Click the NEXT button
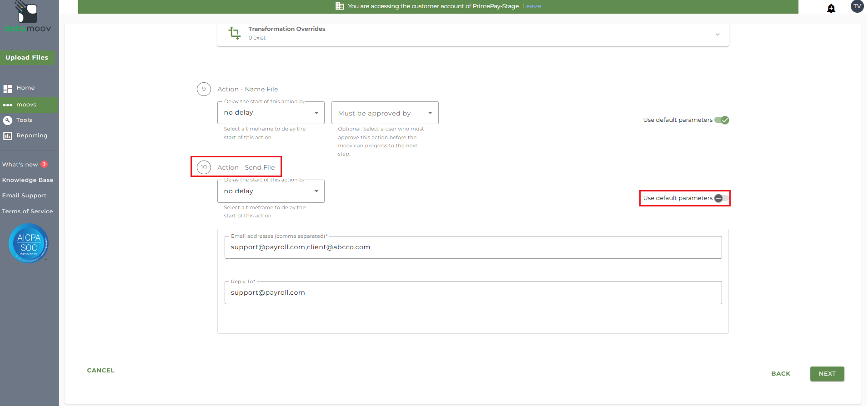The height and width of the screenshot is (407, 868). tap(827, 374)
